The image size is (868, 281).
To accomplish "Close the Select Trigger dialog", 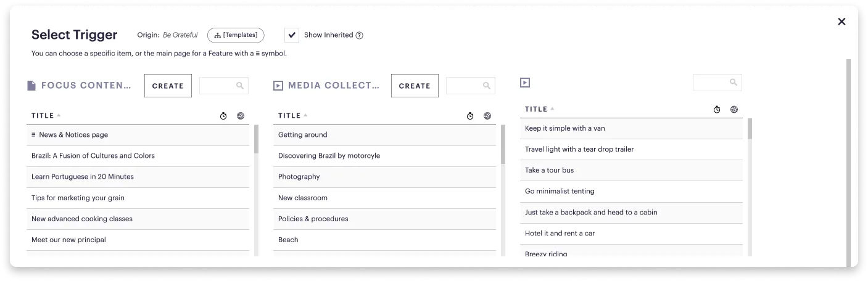I will [841, 22].
